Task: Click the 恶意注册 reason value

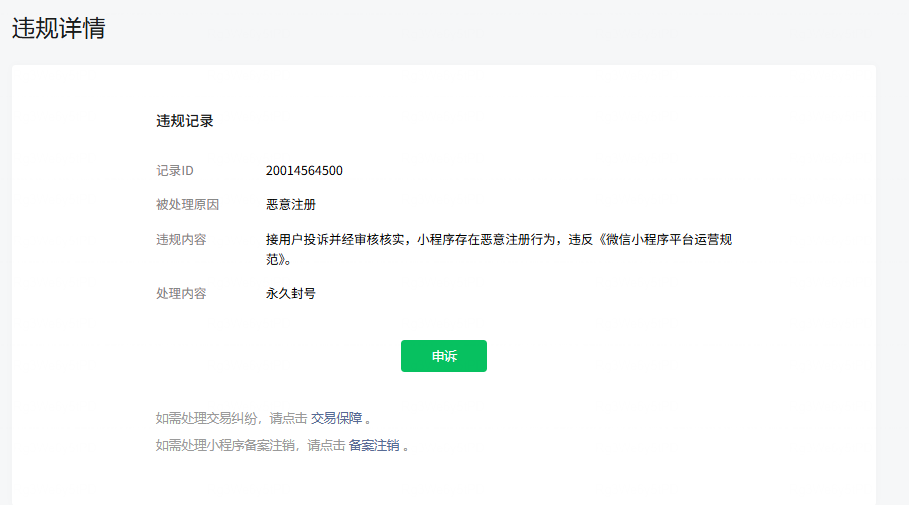Action: click(x=291, y=205)
